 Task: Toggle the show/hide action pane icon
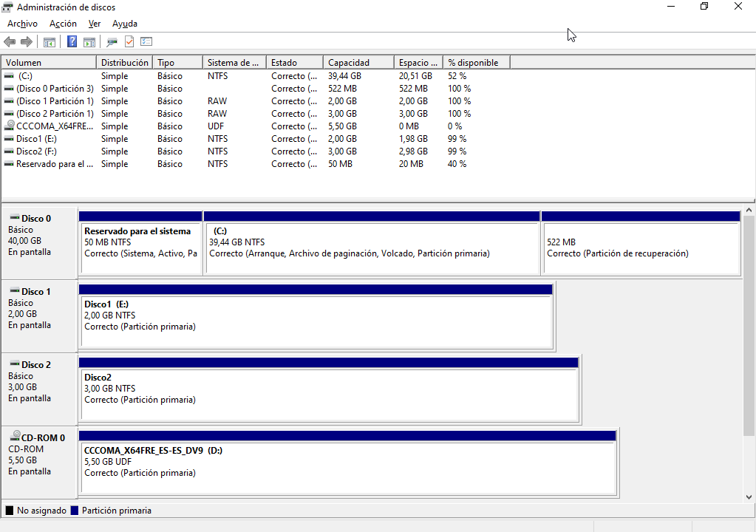click(89, 42)
